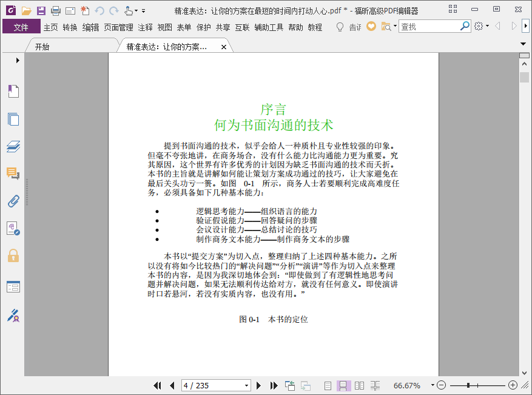Open the zoom percentage dropdown
Image resolution: width=532 pixels, height=395 pixels.
(x=433, y=385)
